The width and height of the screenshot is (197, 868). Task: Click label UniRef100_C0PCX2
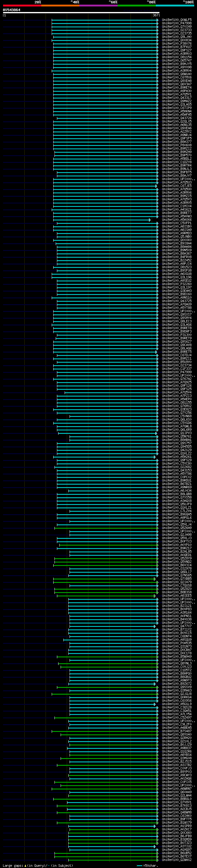click(x=177, y=477)
